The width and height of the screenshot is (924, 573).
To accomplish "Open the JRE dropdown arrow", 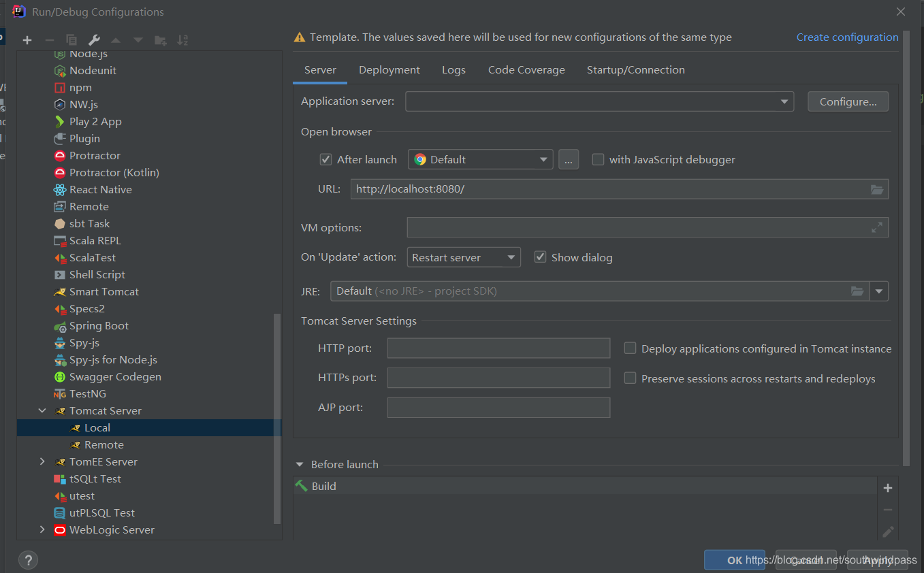I will (879, 291).
